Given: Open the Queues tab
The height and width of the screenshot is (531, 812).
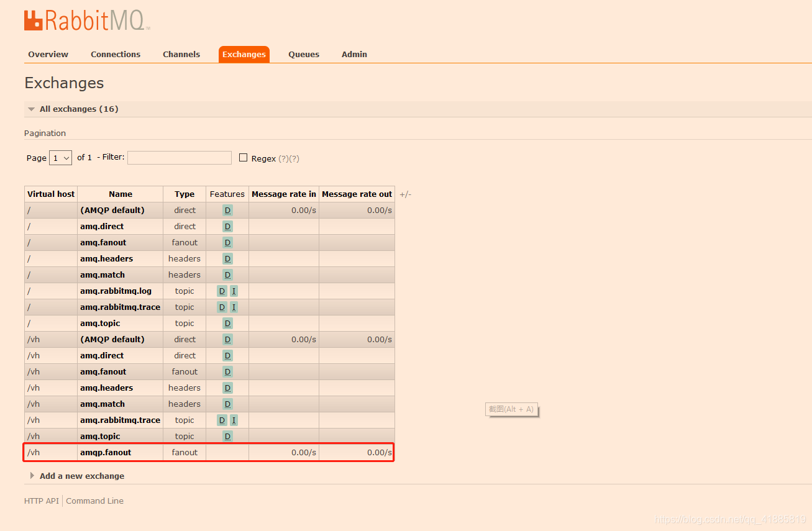Looking at the screenshot, I should [304, 55].
